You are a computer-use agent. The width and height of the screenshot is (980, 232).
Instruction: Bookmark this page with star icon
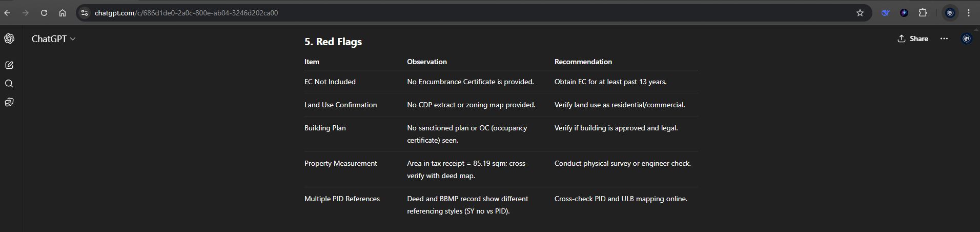[860, 13]
